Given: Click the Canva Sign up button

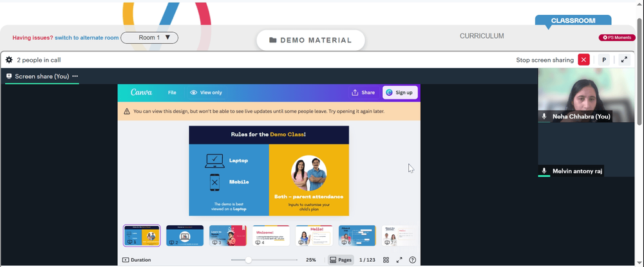Looking at the screenshot, I should pyautogui.click(x=400, y=93).
